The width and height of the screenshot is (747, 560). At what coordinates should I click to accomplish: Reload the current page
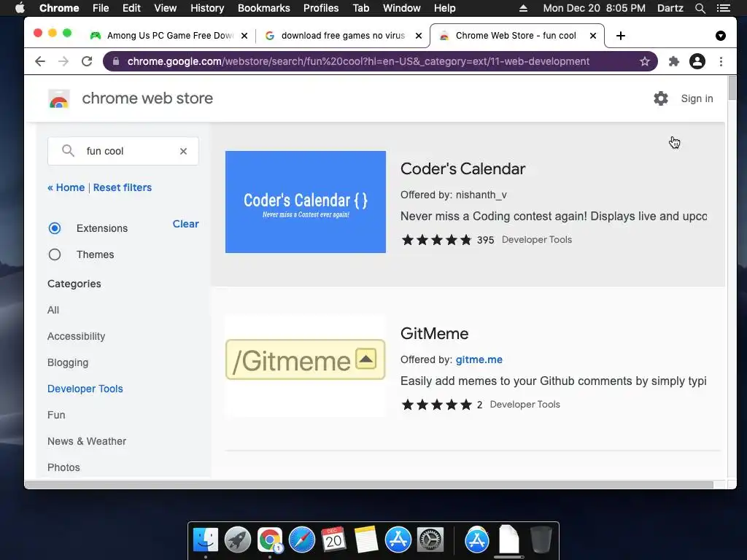[x=87, y=61]
